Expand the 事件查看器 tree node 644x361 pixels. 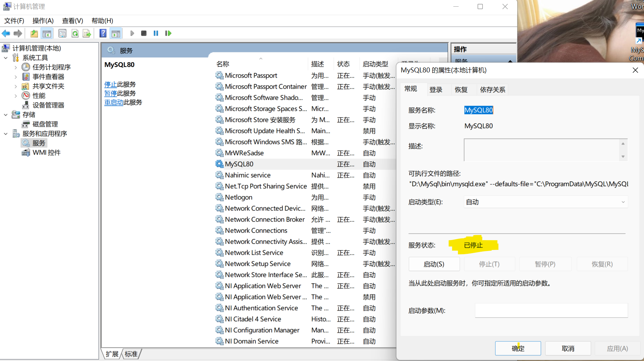[x=15, y=77]
